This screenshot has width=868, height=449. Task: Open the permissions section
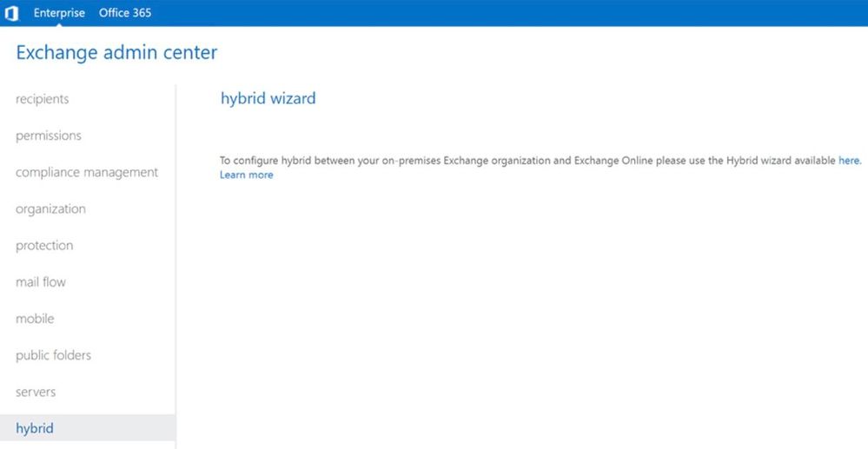(49, 135)
